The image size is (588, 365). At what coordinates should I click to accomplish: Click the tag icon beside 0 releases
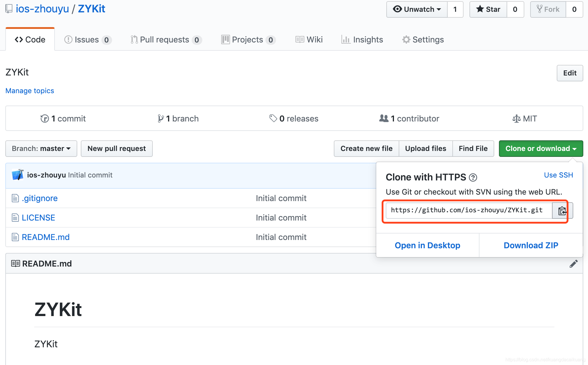point(273,119)
